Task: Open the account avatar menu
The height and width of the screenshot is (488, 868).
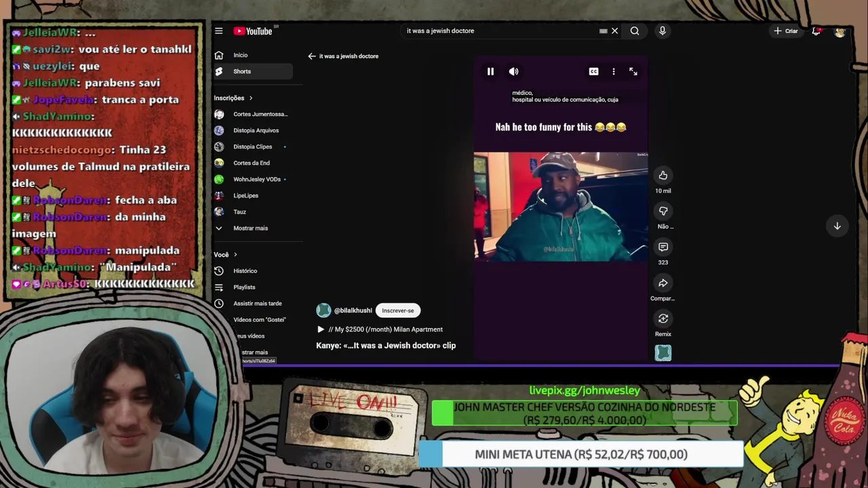Action: 840,31
